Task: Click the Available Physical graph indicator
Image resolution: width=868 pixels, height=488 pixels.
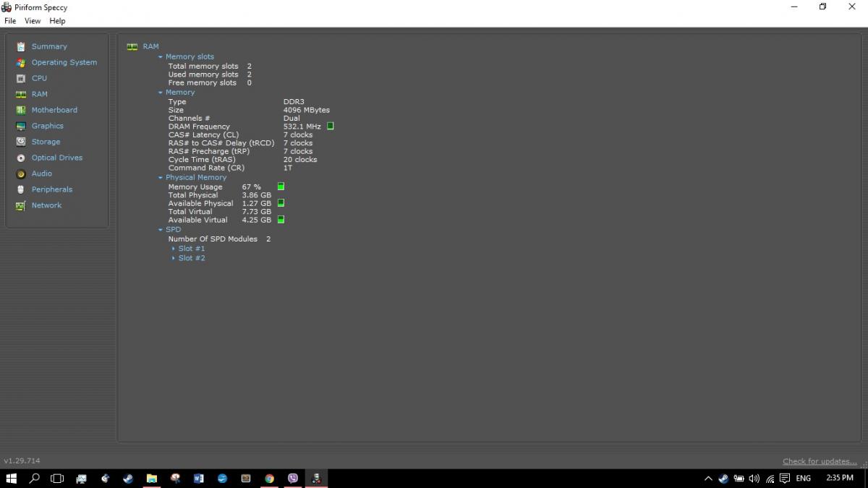Action: point(281,203)
